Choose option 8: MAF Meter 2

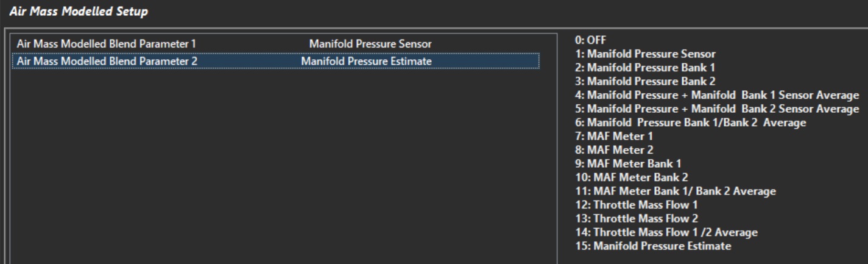pyautogui.click(x=614, y=150)
